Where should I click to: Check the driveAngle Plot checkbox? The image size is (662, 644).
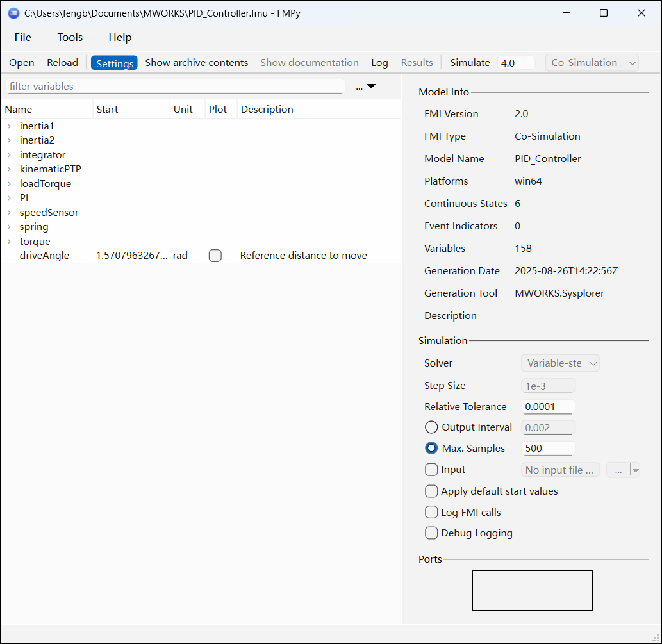(215, 256)
